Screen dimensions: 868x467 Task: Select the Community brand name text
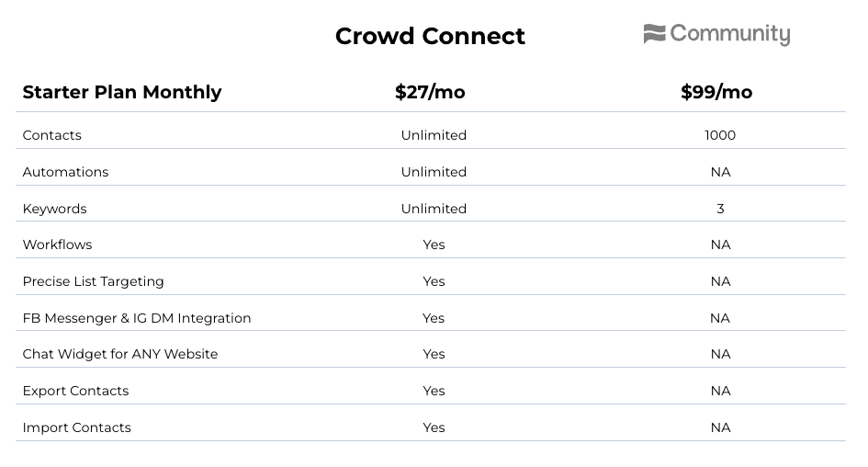coord(730,34)
